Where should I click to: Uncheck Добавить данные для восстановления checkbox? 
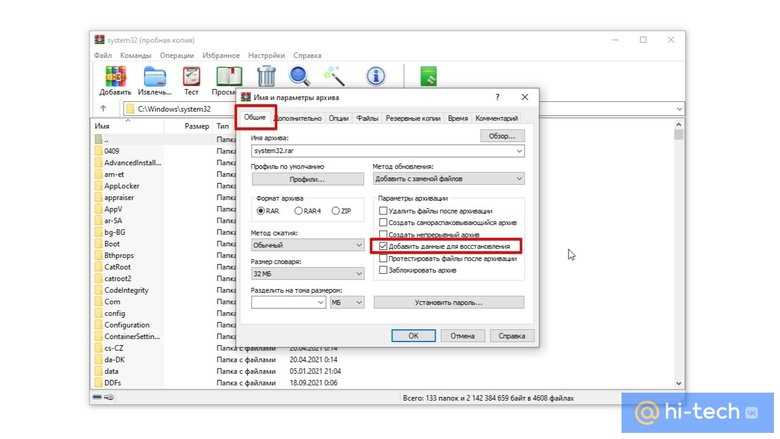pos(383,246)
